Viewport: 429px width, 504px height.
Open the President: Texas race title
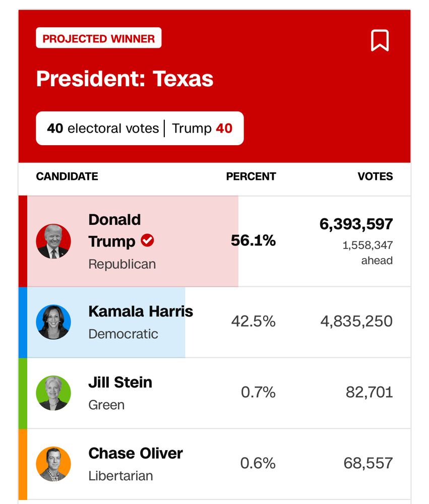[x=125, y=79]
